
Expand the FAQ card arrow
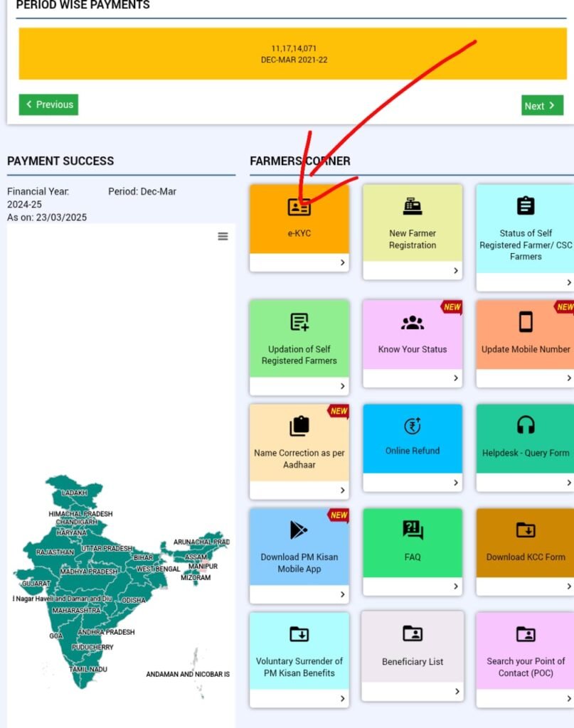pyautogui.click(x=456, y=587)
